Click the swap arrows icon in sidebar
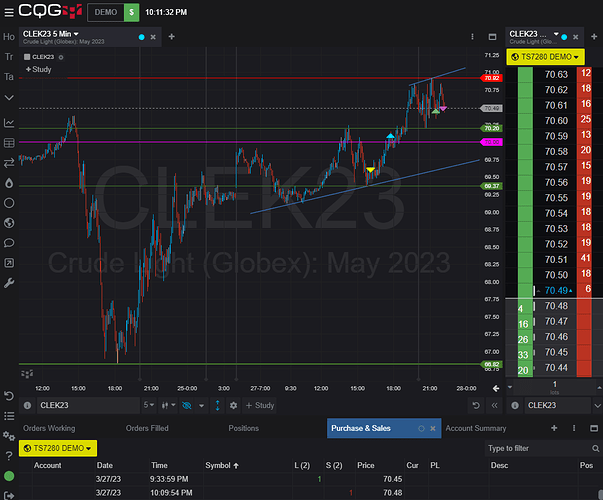 pyautogui.click(x=9, y=163)
